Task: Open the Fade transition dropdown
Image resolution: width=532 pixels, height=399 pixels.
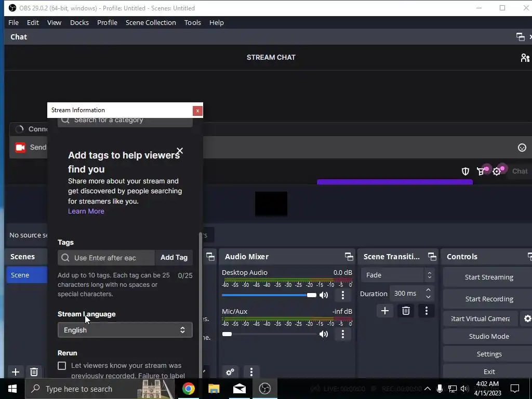Action: 397,275
